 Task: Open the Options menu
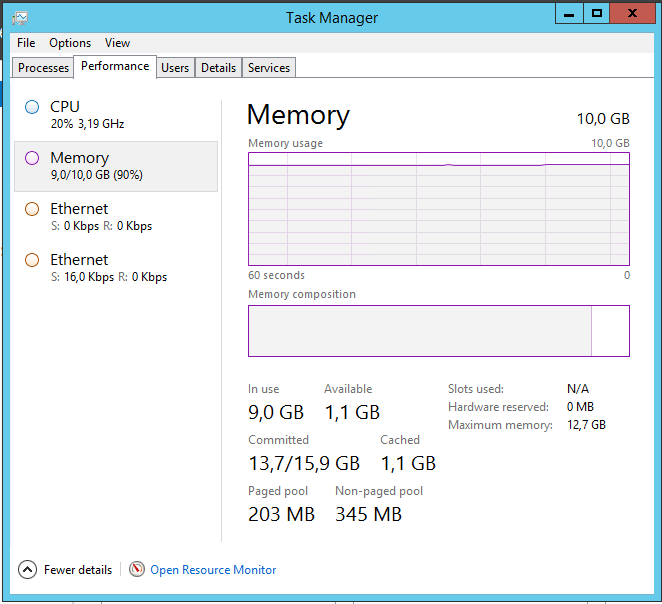pos(70,43)
